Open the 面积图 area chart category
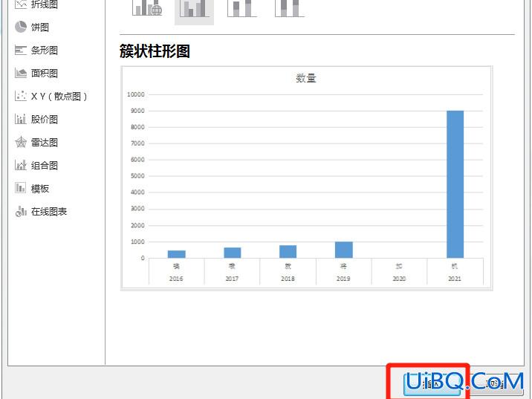The height and width of the screenshot is (399, 532). 36,74
